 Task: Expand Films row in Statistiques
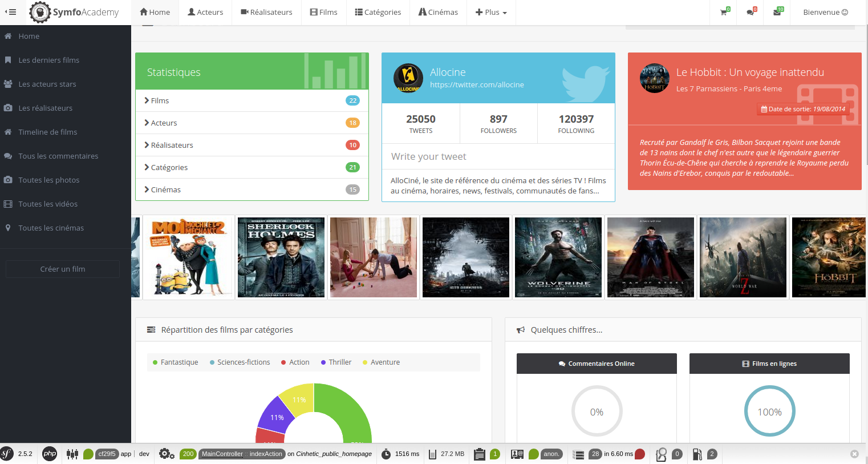pos(252,100)
